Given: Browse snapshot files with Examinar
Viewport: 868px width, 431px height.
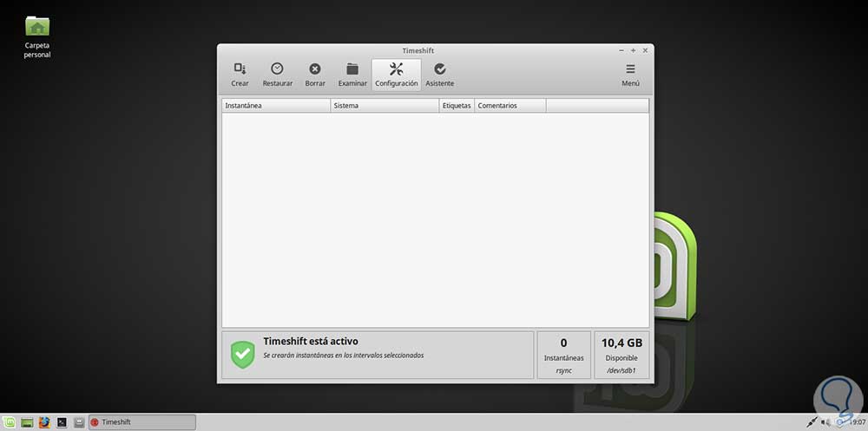Looking at the screenshot, I should pyautogui.click(x=352, y=75).
